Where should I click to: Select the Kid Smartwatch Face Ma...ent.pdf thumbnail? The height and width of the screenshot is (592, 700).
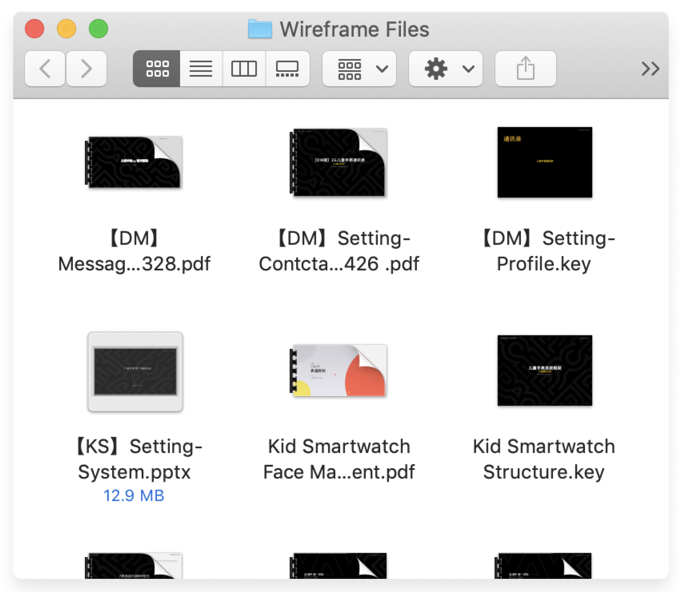pyautogui.click(x=338, y=370)
